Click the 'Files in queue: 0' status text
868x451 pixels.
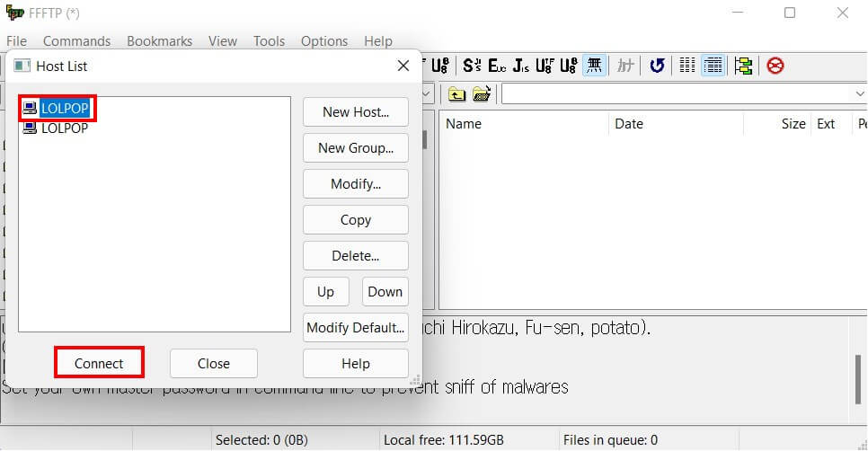coord(611,440)
